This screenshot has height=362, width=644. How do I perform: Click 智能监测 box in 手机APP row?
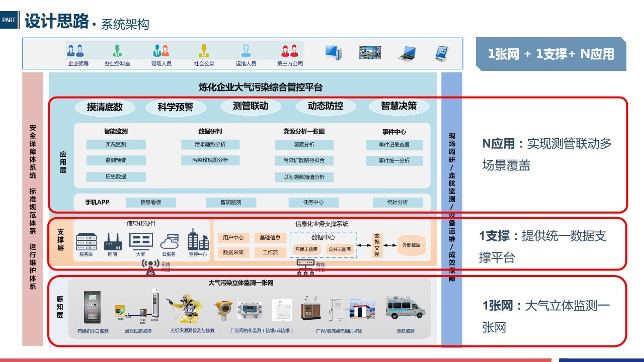(231, 203)
